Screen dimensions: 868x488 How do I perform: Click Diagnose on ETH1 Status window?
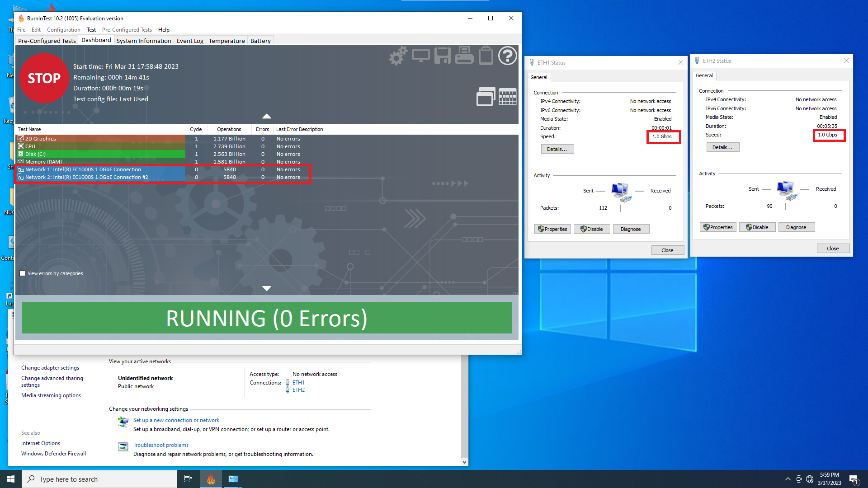631,228
